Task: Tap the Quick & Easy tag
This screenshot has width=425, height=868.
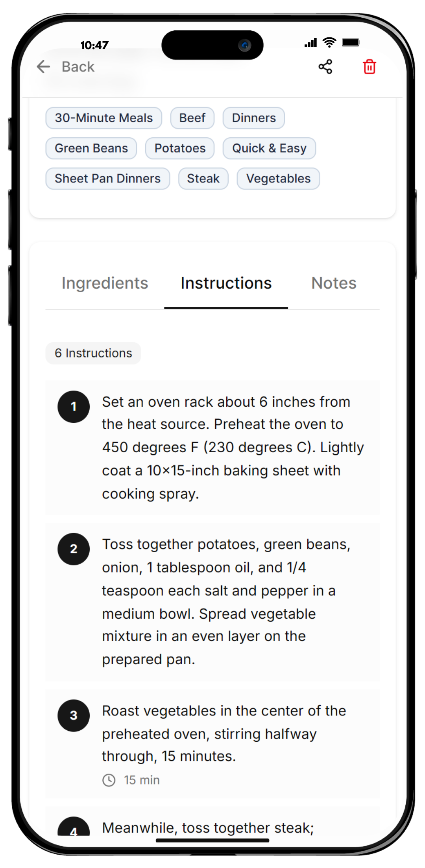Action: [269, 148]
